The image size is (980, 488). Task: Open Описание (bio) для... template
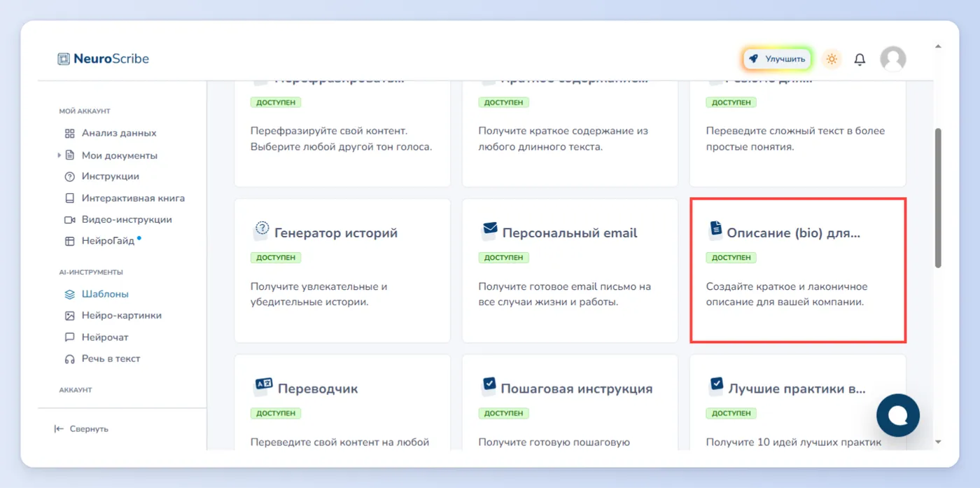[798, 270]
